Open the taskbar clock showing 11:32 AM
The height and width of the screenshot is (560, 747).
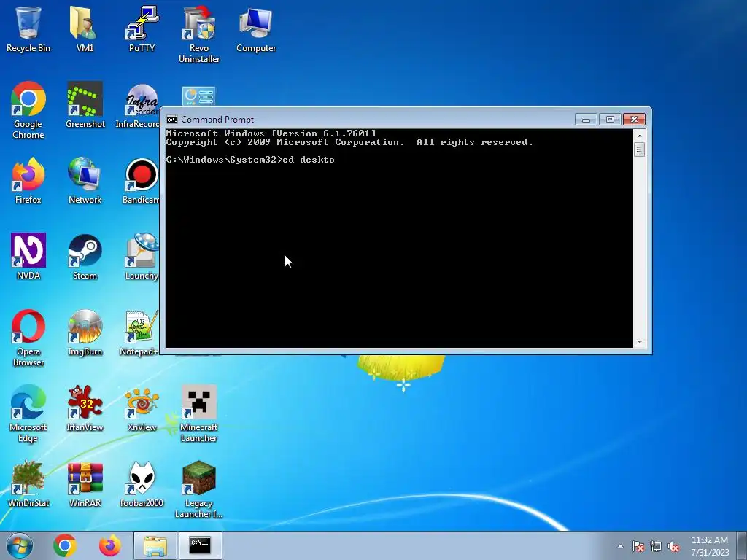[x=710, y=546]
